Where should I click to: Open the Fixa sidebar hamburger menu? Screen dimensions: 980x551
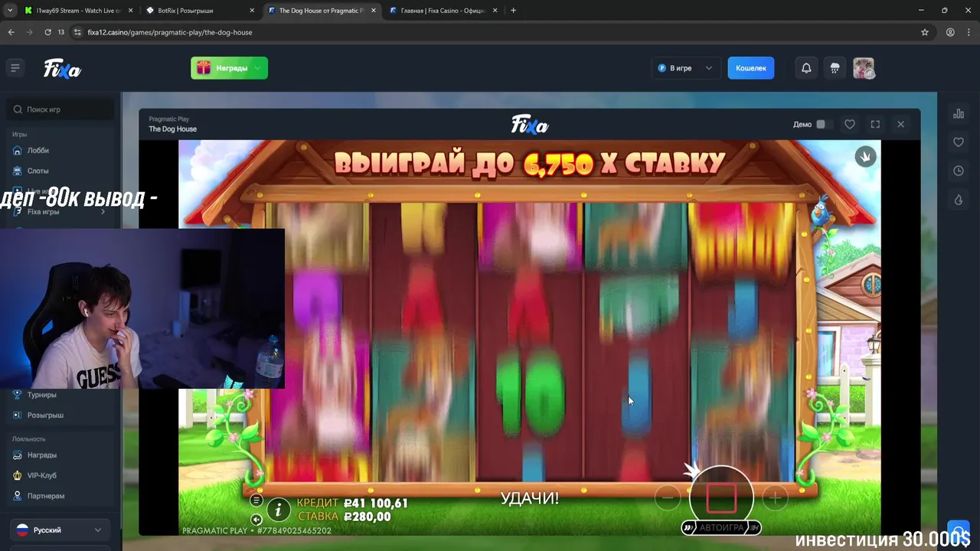tap(15, 68)
